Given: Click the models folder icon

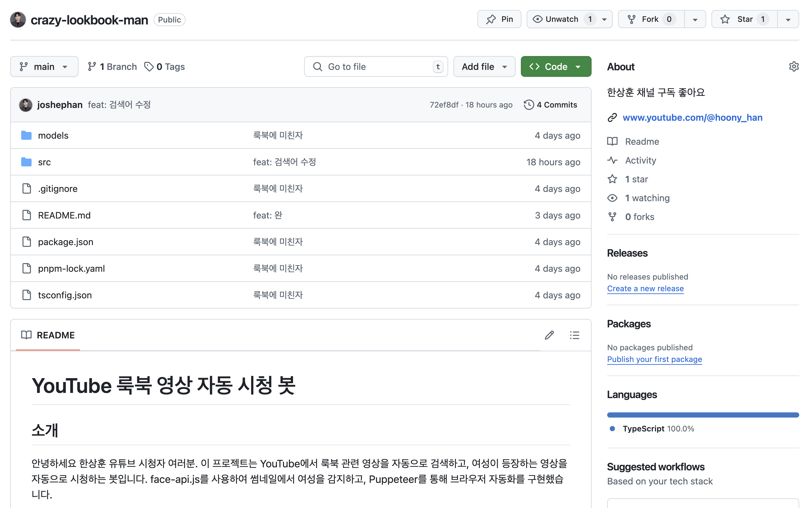Looking at the screenshot, I should click(x=26, y=135).
